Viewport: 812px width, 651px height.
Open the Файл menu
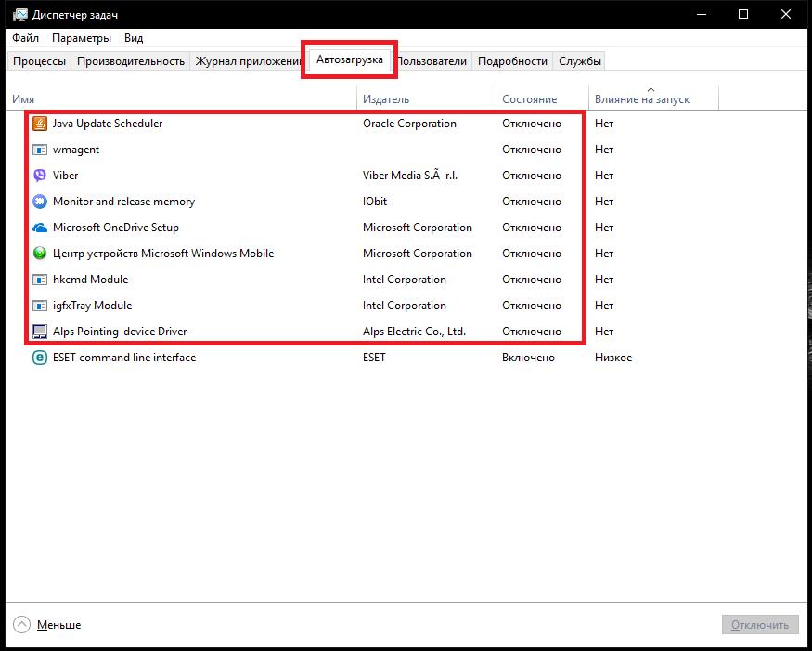coord(25,38)
